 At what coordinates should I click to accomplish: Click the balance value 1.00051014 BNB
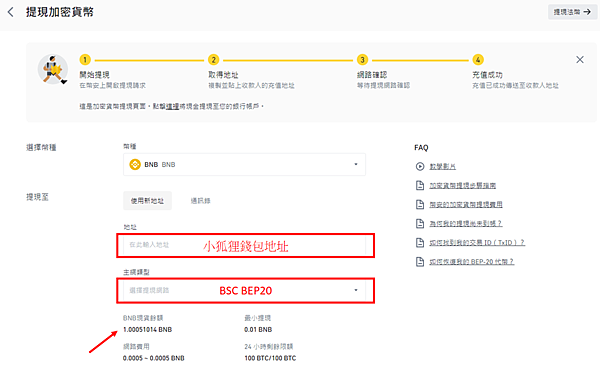147,329
